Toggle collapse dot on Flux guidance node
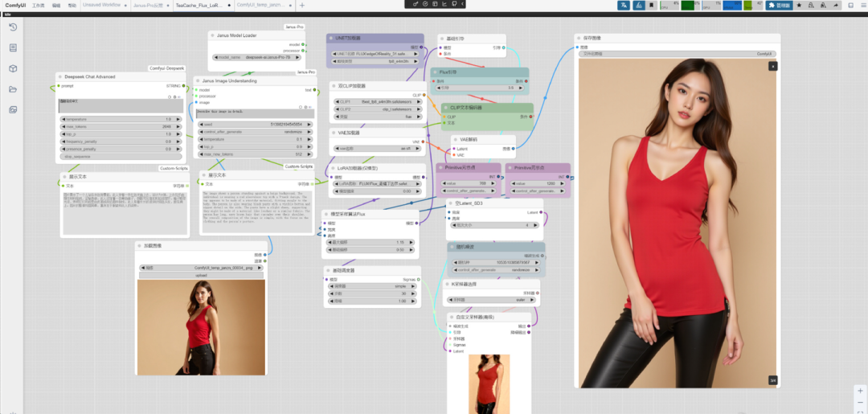Image resolution: width=868 pixels, height=414 pixels. pyautogui.click(x=436, y=72)
